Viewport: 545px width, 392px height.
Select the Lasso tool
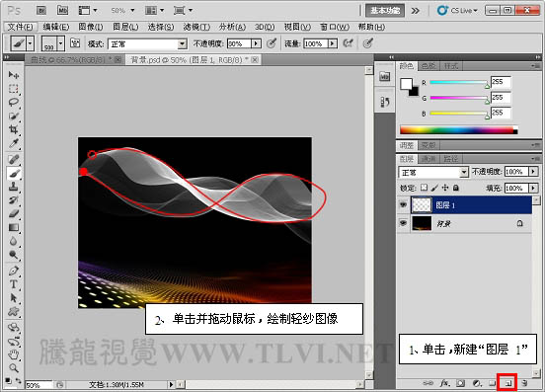[x=14, y=102]
